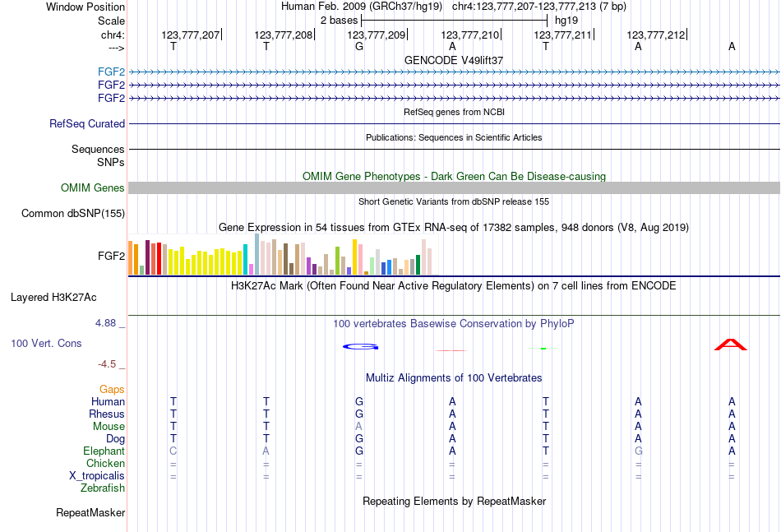
Task: Click the Zebrafish alignment row label
Action: tap(103, 488)
